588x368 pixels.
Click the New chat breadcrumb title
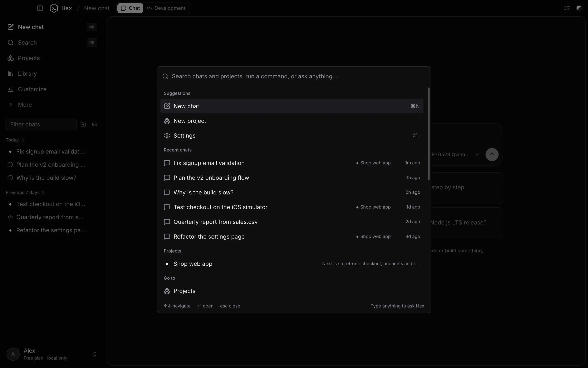click(97, 8)
